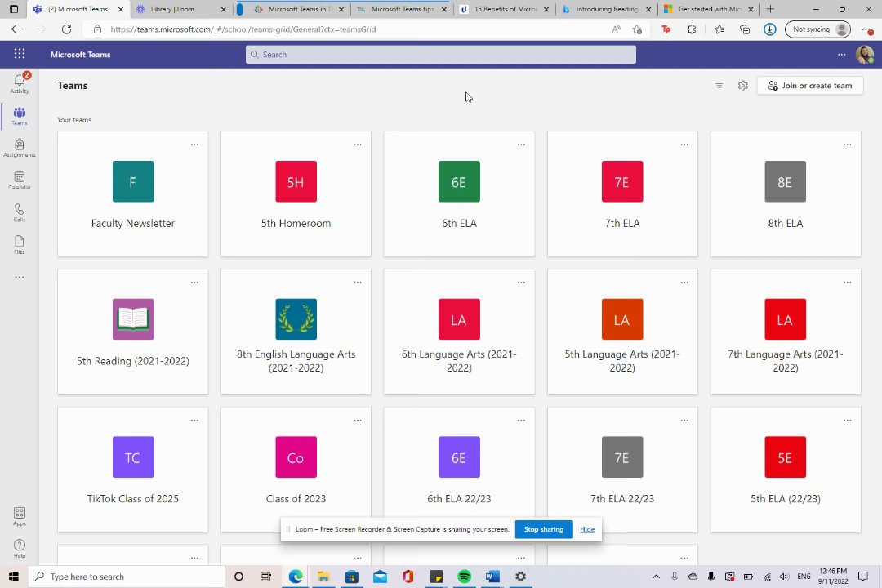Show more apps ellipsis in sidebar
This screenshot has height=588, width=882.
(x=20, y=278)
